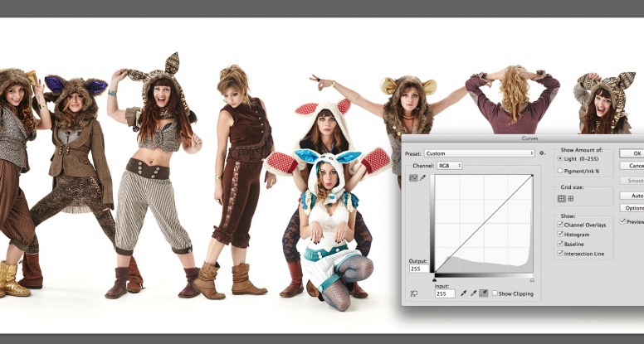
Task: Toggle the Channel Overlays checkbox
Action: pos(560,225)
